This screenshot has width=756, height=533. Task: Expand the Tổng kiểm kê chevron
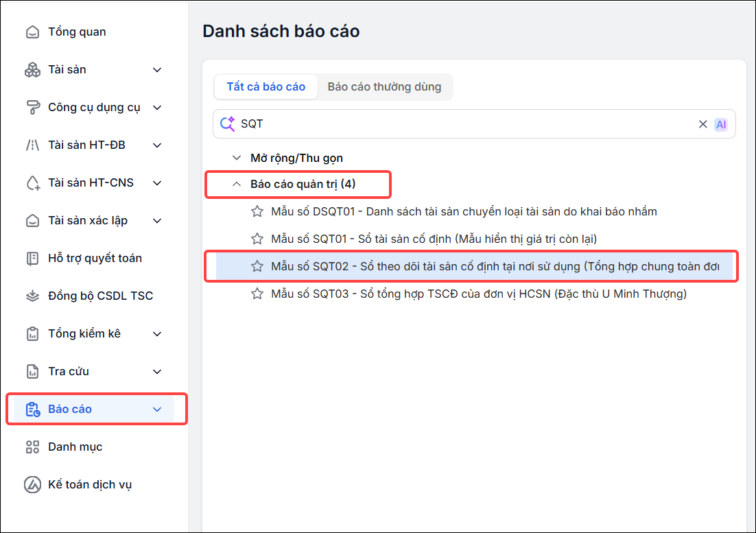(x=156, y=333)
